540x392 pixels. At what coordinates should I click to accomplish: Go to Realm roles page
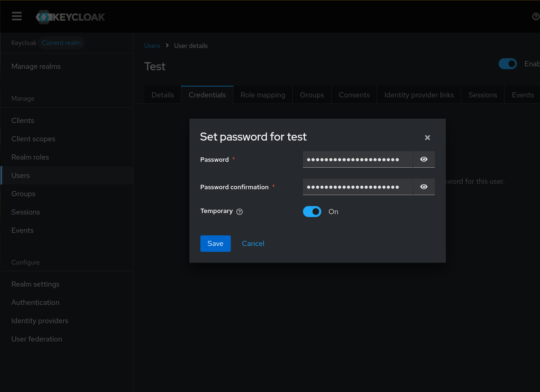point(67,157)
